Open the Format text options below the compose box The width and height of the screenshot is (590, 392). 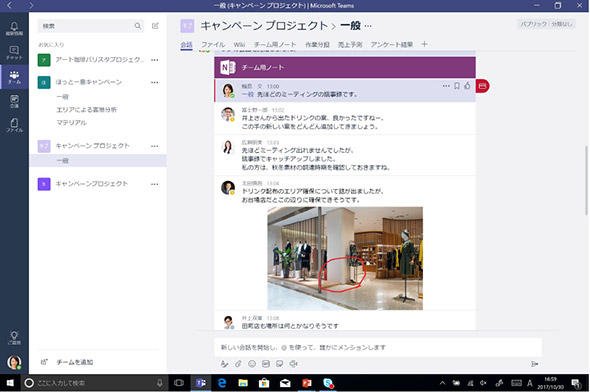click(224, 364)
